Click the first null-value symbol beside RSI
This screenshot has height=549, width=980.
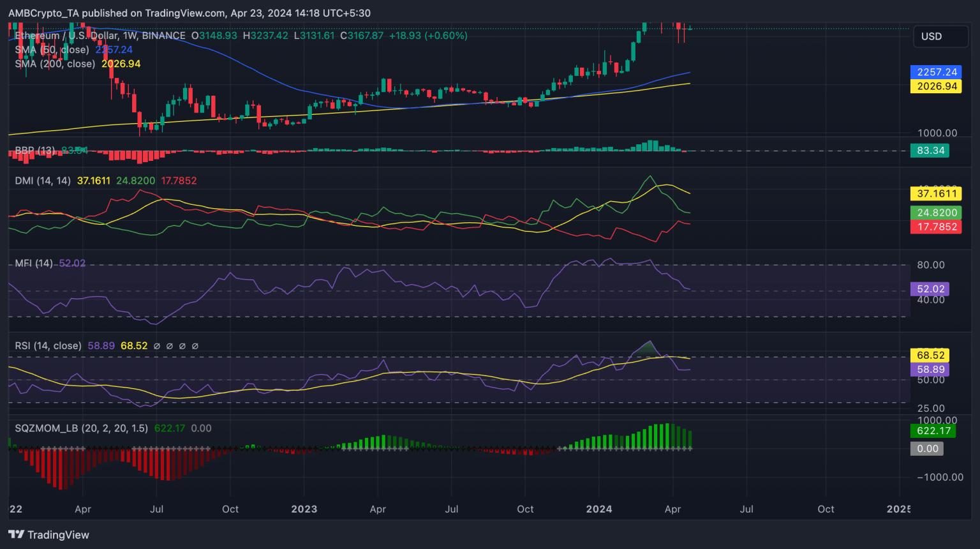157,346
